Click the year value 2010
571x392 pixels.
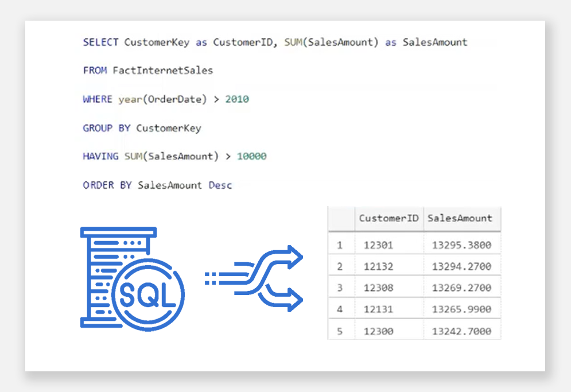237,99
